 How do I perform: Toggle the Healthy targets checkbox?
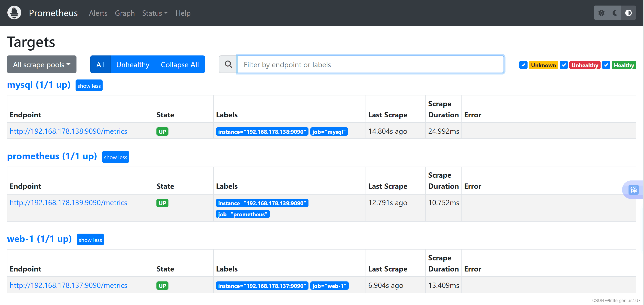[x=606, y=65]
